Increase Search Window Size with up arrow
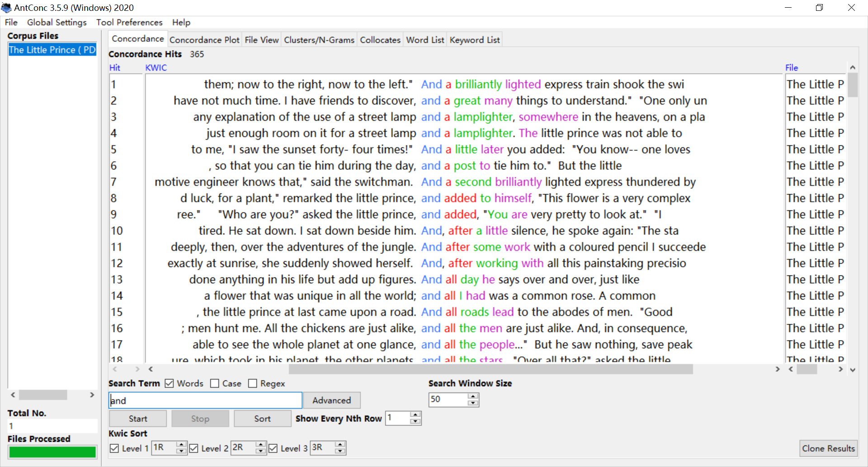Image resolution: width=868 pixels, height=467 pixels. click(x=473, y=396)
